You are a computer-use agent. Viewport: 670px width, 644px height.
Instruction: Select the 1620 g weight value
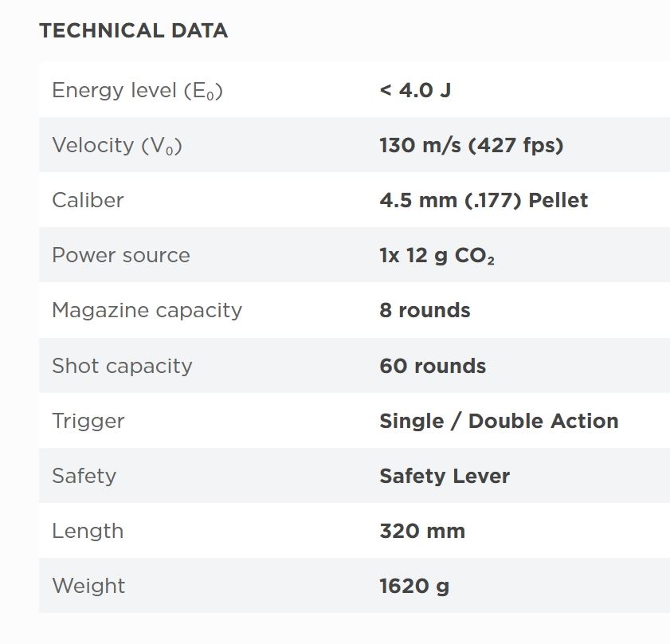414,586
